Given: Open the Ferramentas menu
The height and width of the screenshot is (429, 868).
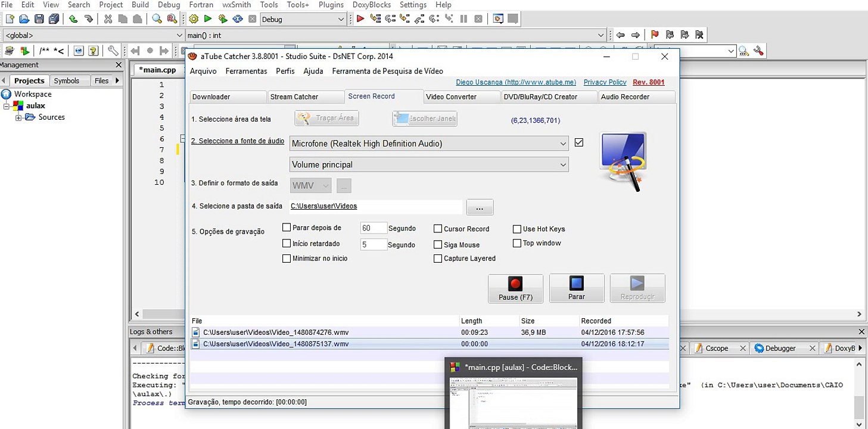Looking at the screenshot, I should (x=246, y=71).
